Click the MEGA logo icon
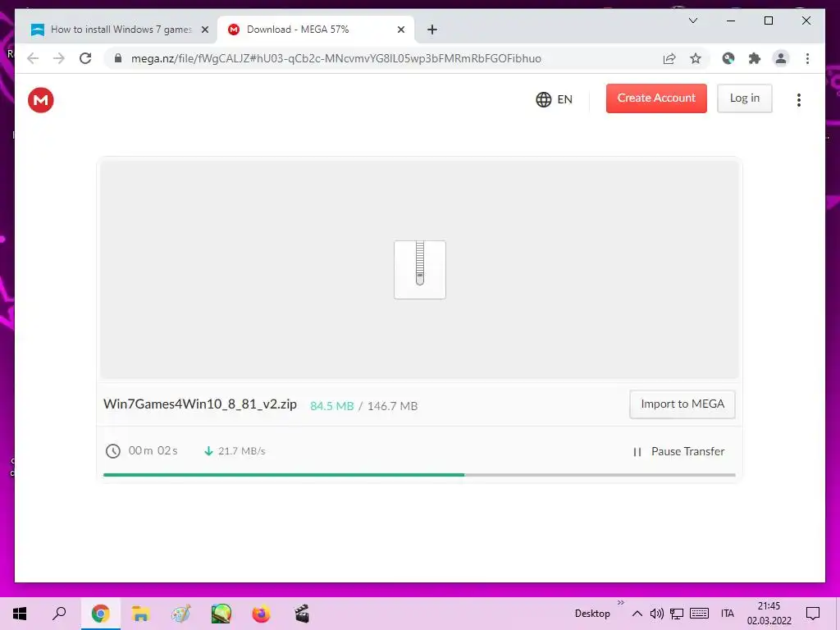Image resolution: width=840 pixels, height=630 pixels. pyautogui.click(x=41, y=100)
